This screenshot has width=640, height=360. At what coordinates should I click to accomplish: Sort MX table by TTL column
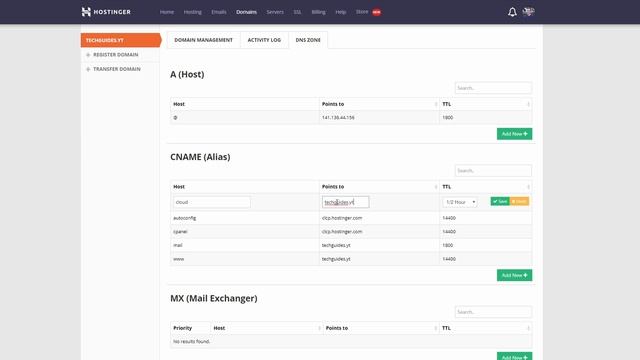point(528,328)
